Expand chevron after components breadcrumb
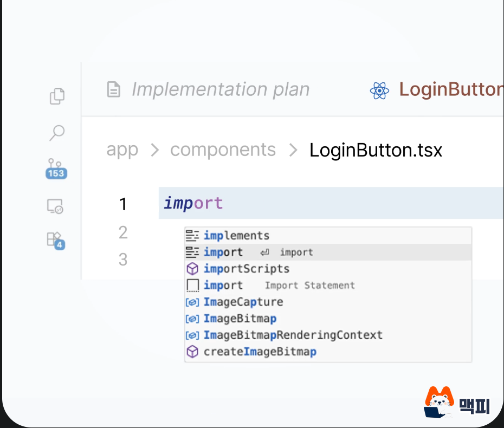Screen dimensions: 504x428 [293, 150]
